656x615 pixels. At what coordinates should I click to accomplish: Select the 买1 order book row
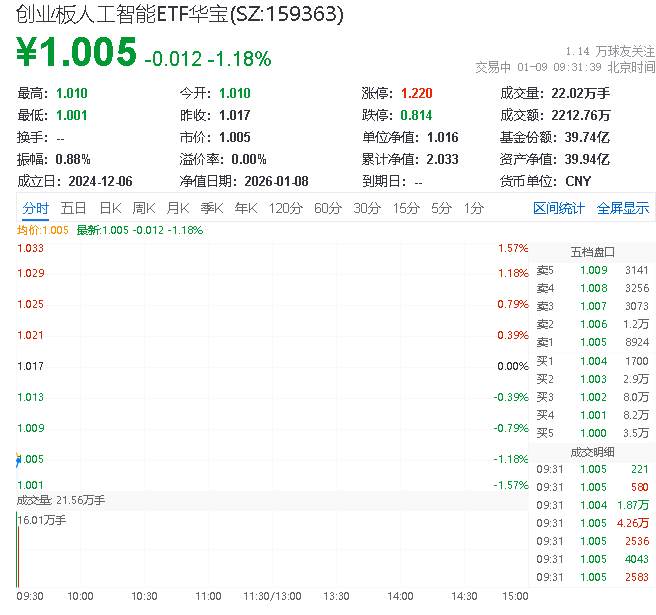(592, 360)
